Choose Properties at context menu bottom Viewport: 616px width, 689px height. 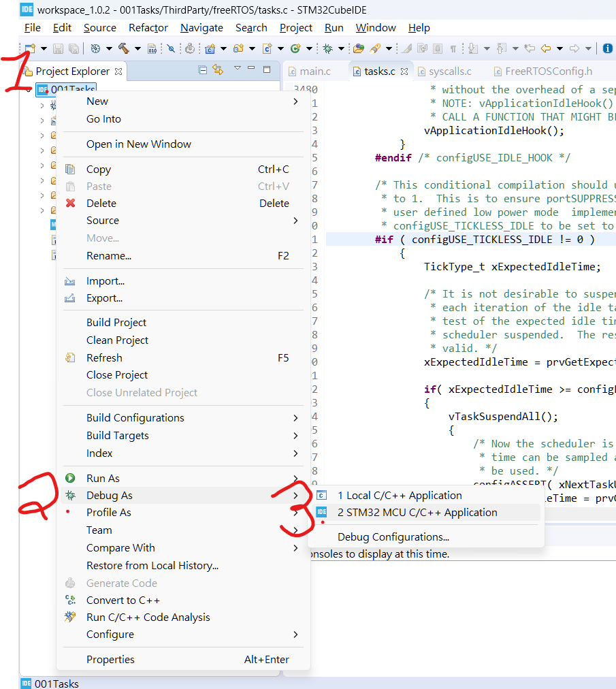[x=110, y=660]
